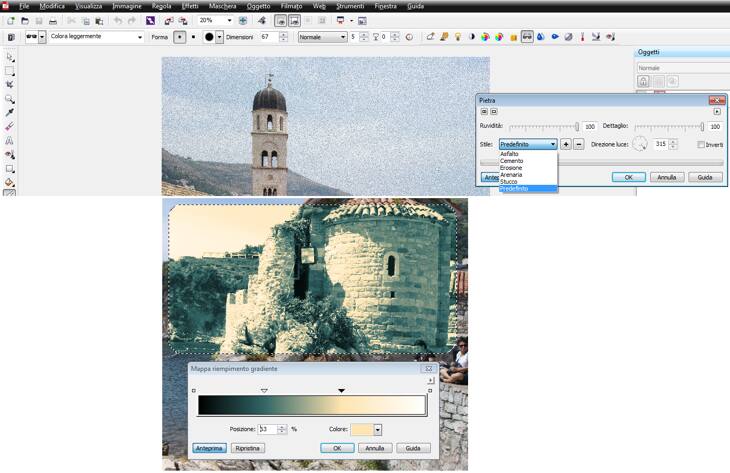This screenshot has height=473, width=730.
Task: Select the Text tool in the toolbox
Action: 10,141
